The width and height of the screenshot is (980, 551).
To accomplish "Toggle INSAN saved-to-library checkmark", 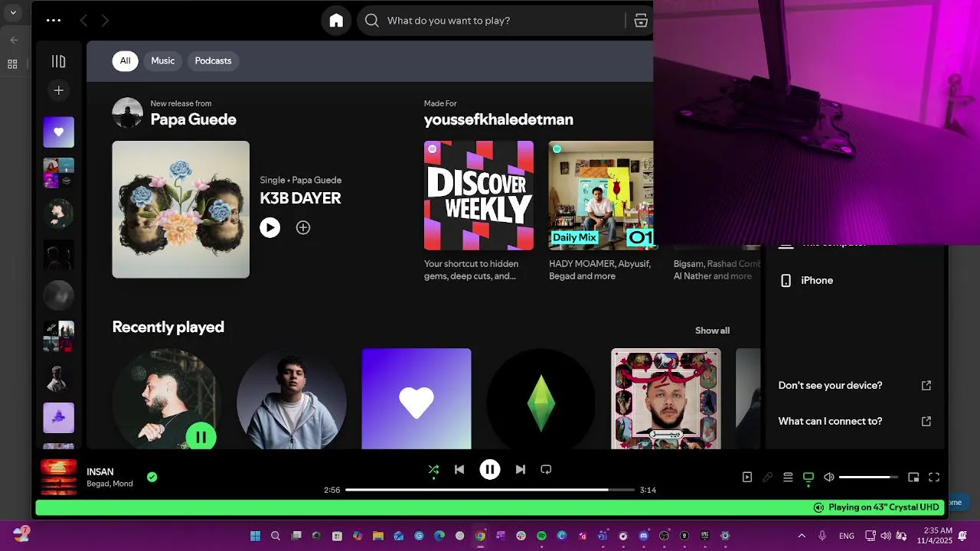I will coord(152,477).
